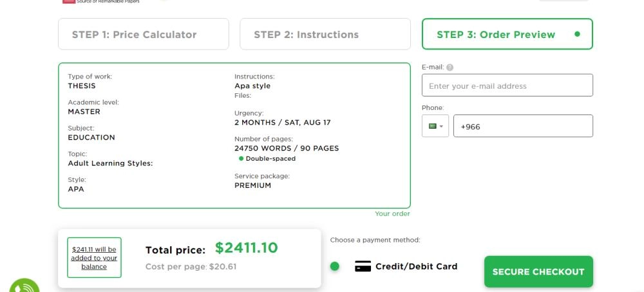This screenshot has width=644, height=292.
Task: Click the green Double-spaced bullet indicator
Action: (x=241, y=159)
